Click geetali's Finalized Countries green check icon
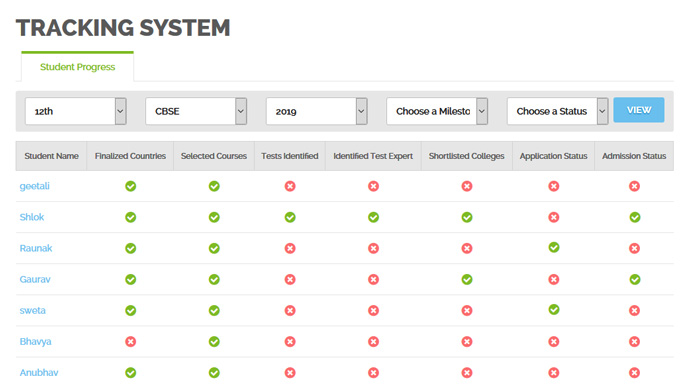This screenshot has width=692, height=392. [x=131, y=186]
